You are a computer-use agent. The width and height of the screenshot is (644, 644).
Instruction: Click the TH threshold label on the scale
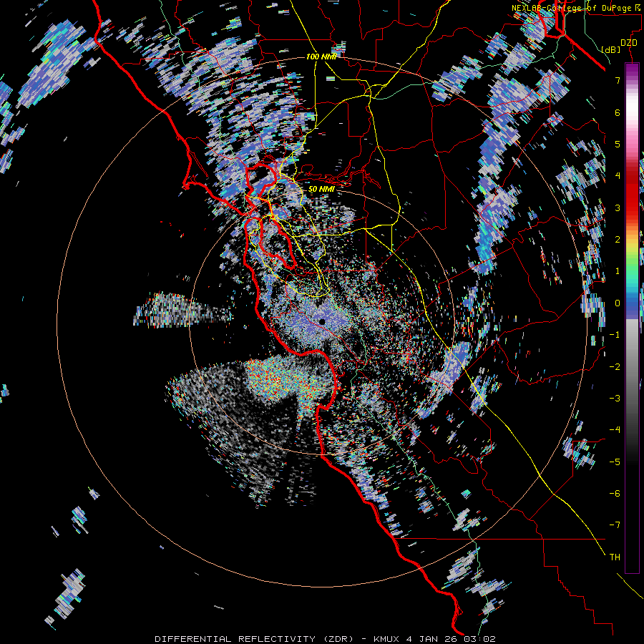pyautogui.click(x=615, y=557)
